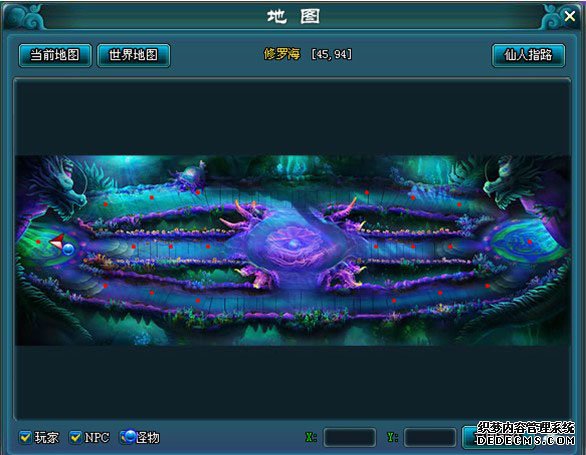This screenshot has width=586, height=455.
Task: Click the red player arrow marker
Action: [x=57, y=242]
